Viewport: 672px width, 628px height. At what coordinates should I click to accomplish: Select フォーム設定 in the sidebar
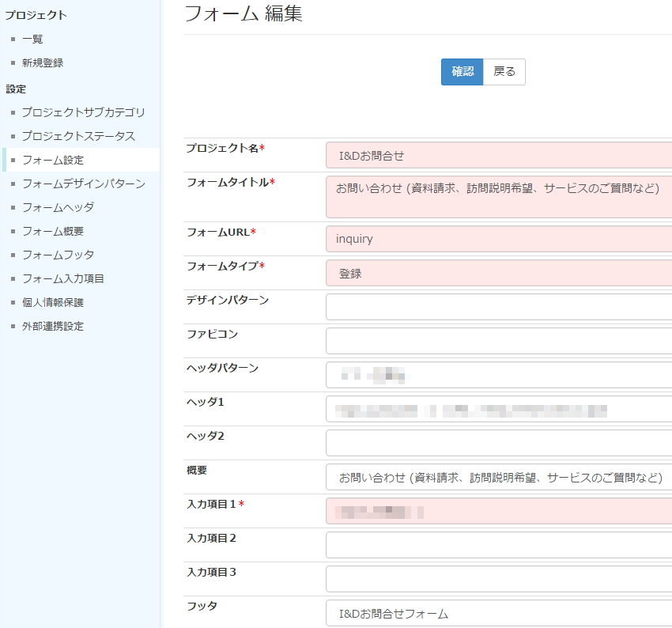point(53,160)
